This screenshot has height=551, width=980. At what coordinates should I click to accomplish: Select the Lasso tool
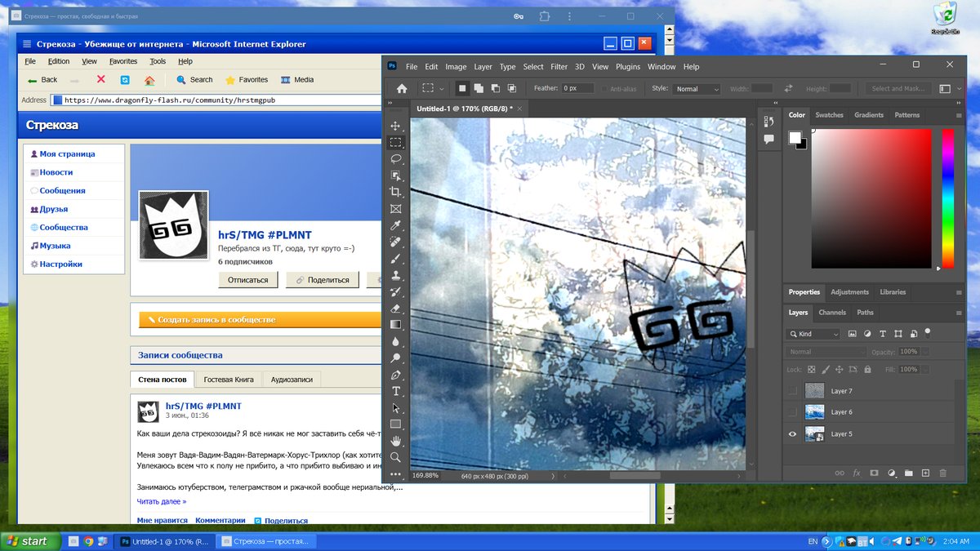[x=396, y=159]
